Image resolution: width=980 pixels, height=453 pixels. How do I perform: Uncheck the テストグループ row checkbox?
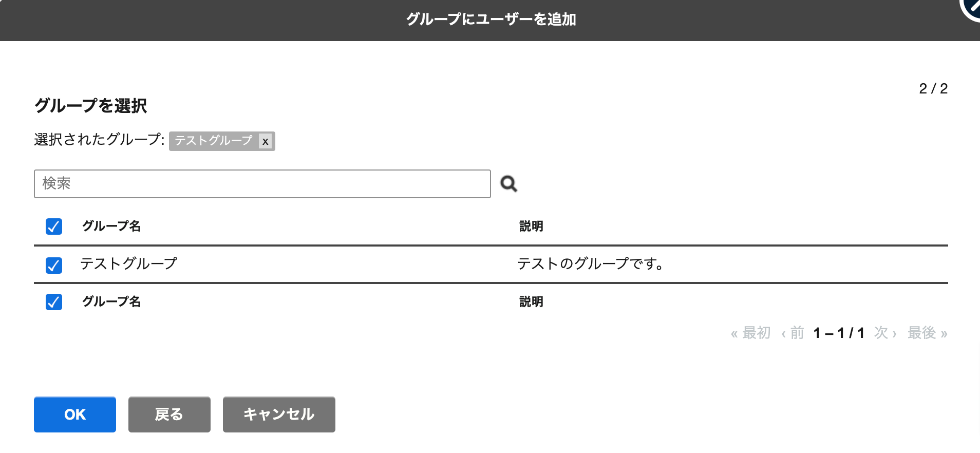[x=54, y=265]
